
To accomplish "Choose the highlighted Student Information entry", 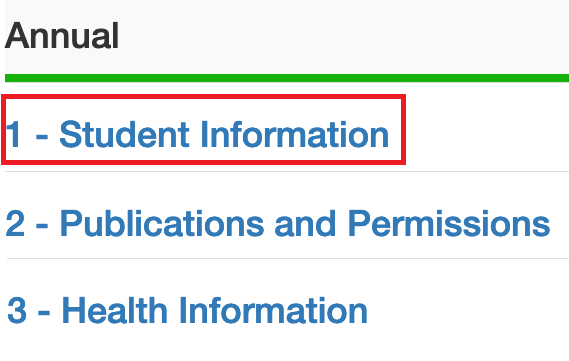I will click(204, 130).
